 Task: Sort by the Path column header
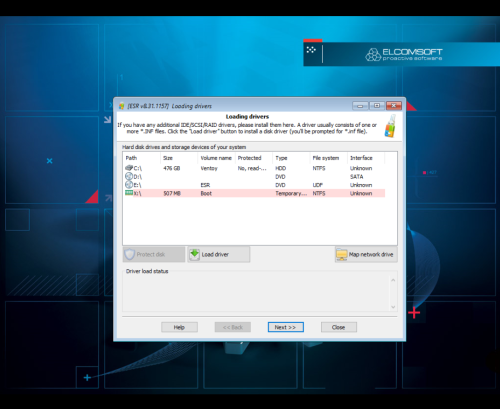point(142,158)
